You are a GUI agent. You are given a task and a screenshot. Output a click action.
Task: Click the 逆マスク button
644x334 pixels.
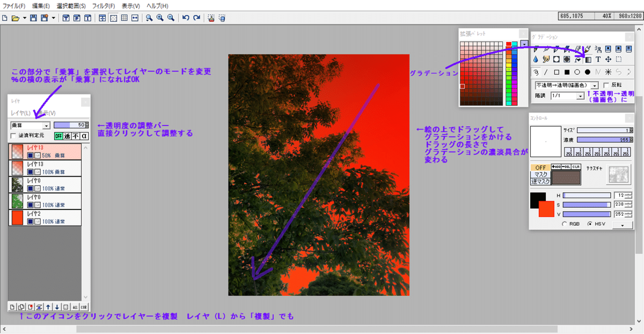point(540,181)
